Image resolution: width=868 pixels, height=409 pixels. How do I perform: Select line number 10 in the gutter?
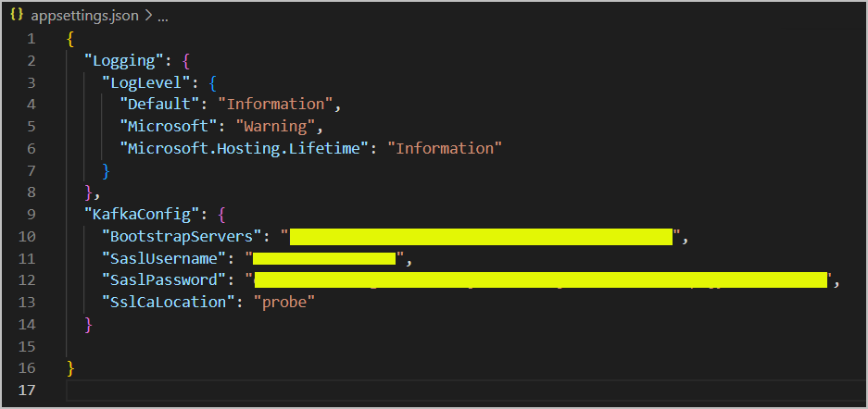26,236
